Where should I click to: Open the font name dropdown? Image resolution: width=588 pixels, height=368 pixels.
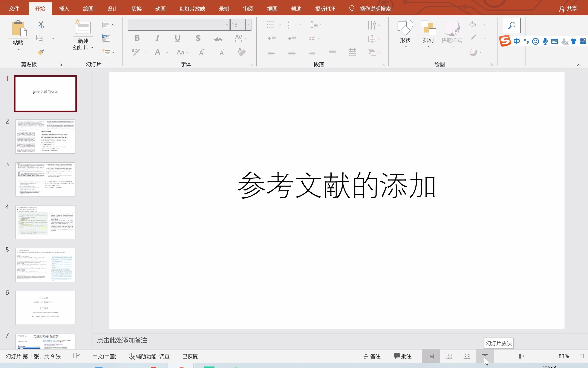click(227, 25)
